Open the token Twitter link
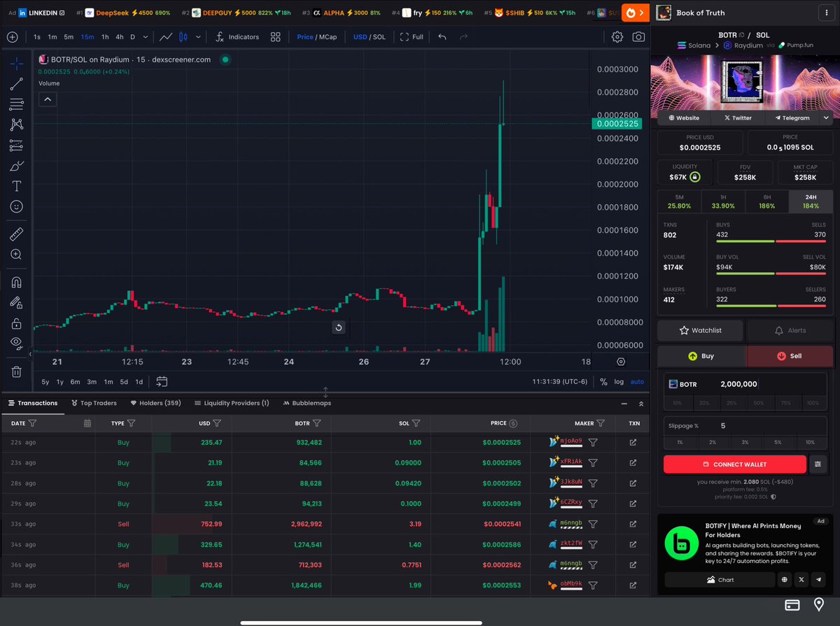The image size is (840, 626). 738,118
